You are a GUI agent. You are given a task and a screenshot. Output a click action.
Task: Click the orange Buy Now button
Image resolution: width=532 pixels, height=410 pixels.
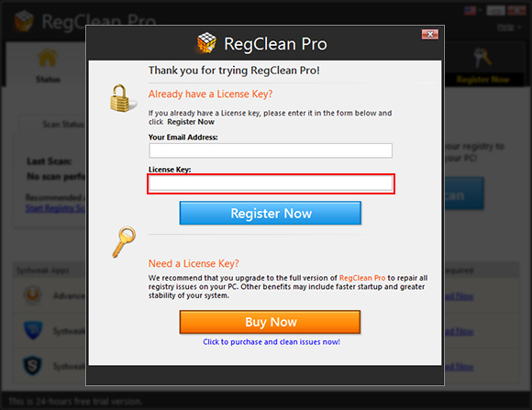tap(270, 322)
